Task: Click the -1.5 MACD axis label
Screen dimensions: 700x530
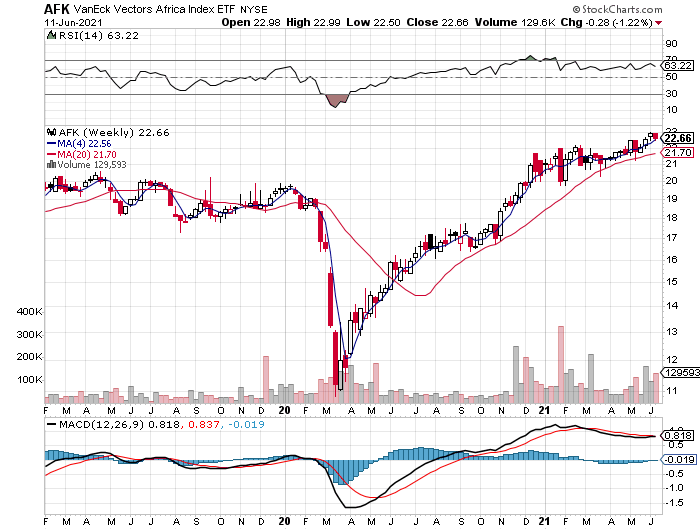Action: [674, 503]
